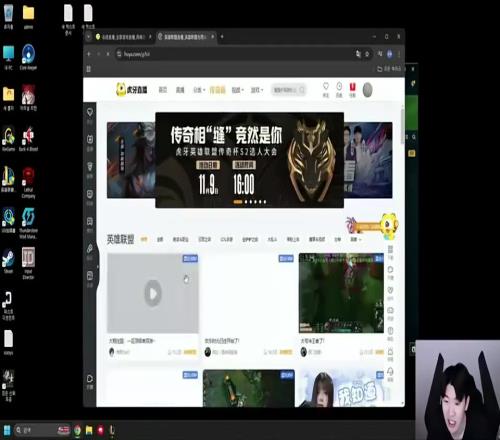Open the highlighted yellow nav item in header

(x=217, y=90)
